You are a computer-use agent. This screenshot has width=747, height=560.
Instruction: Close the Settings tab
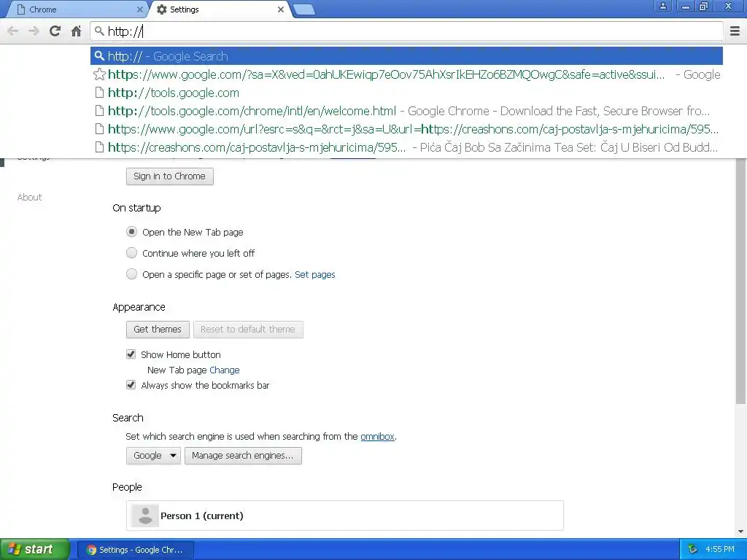click(x=281, y=9)
